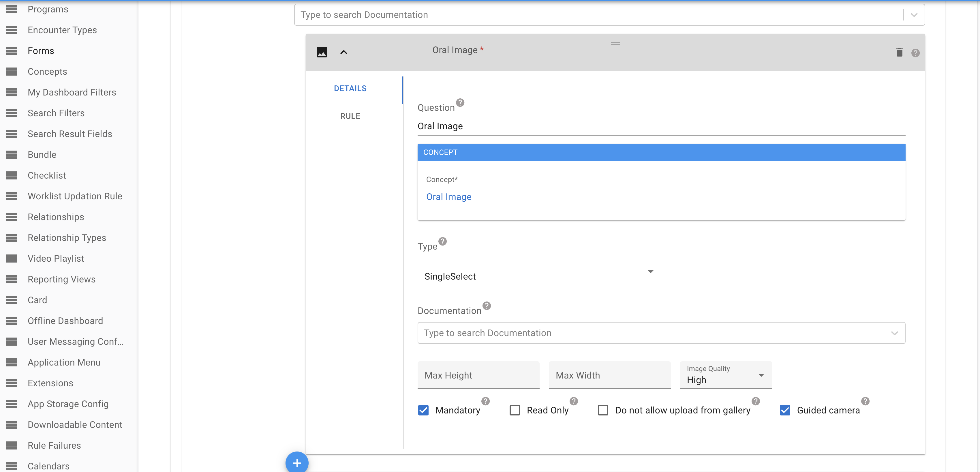Image resolution: width=980 pixels, height=472 pixels.
Task: Show help tooltip for Question field
Action: click(x=460, y=102)
